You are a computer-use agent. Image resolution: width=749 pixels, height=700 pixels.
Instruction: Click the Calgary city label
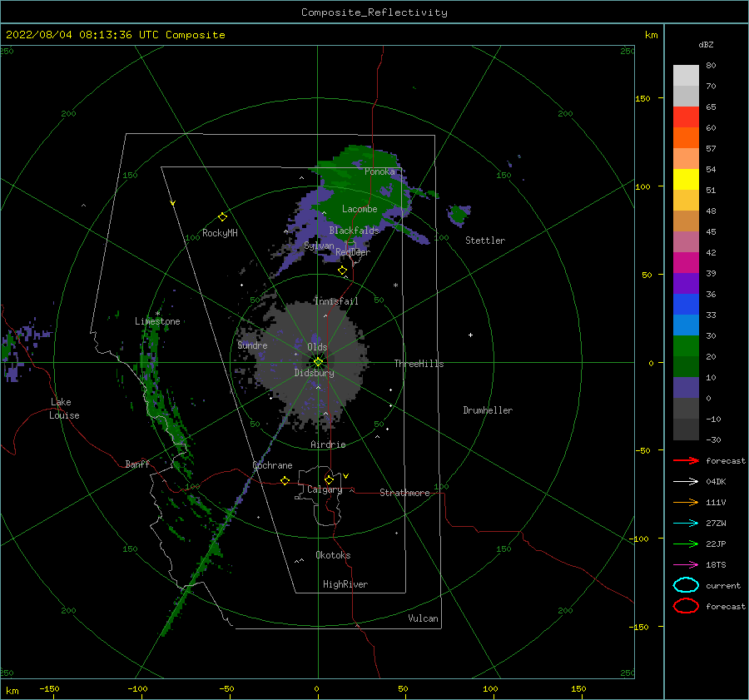(325, 489)
